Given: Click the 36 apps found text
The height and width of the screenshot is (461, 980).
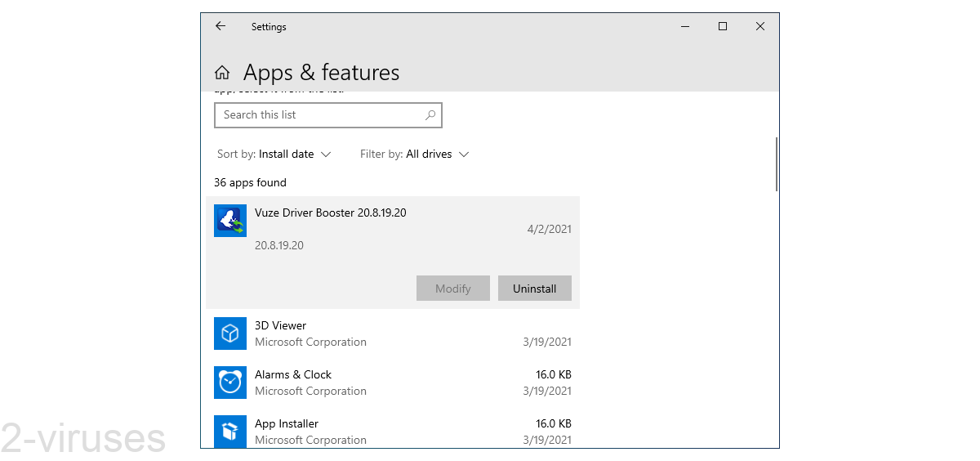Looking at the screenshot, I should (250, 182).
